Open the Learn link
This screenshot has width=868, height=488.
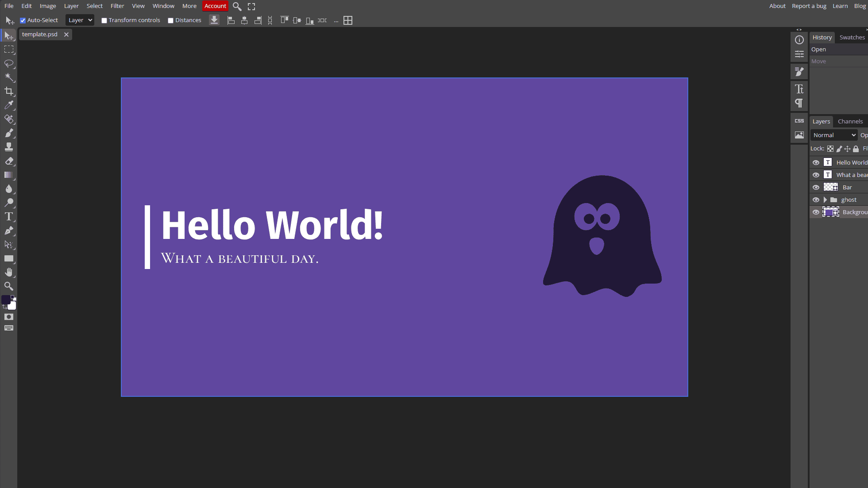[840, 6]
